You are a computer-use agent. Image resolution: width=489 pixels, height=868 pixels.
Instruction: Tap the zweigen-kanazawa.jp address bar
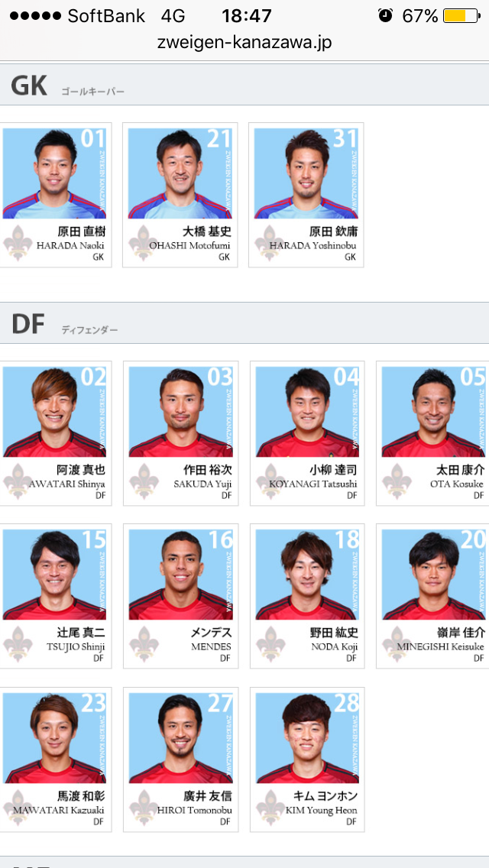tap(244, 43)
